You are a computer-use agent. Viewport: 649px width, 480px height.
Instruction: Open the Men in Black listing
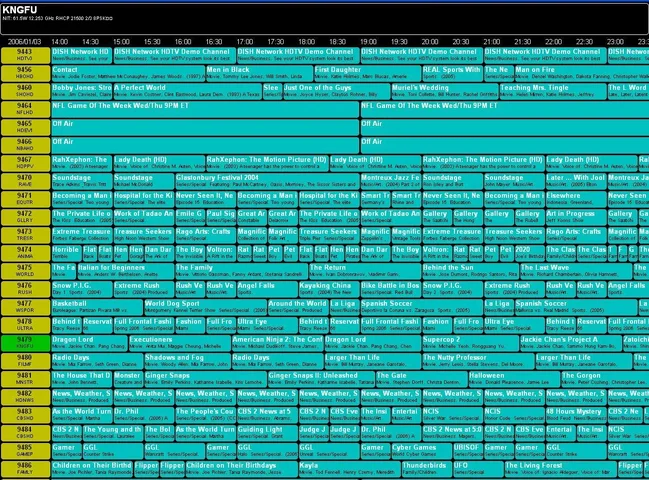[260, 73]
